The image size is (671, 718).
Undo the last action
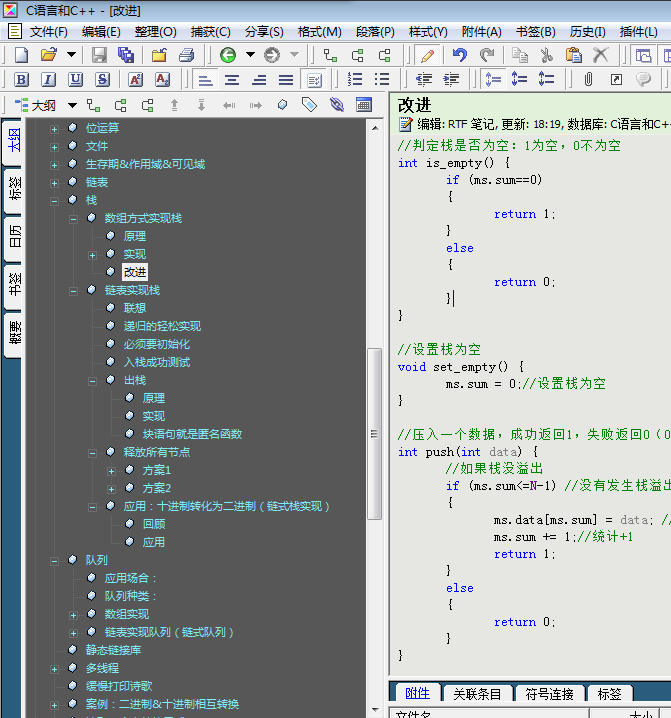[x=459, y=55]
